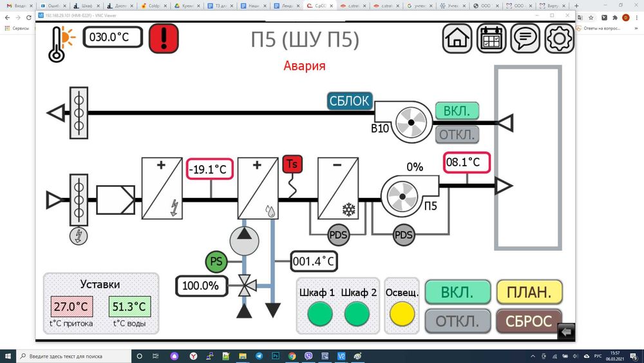Turn on exhaust fan with ВКЛ.
644x363 pixels.
click(x=457, y=111)
